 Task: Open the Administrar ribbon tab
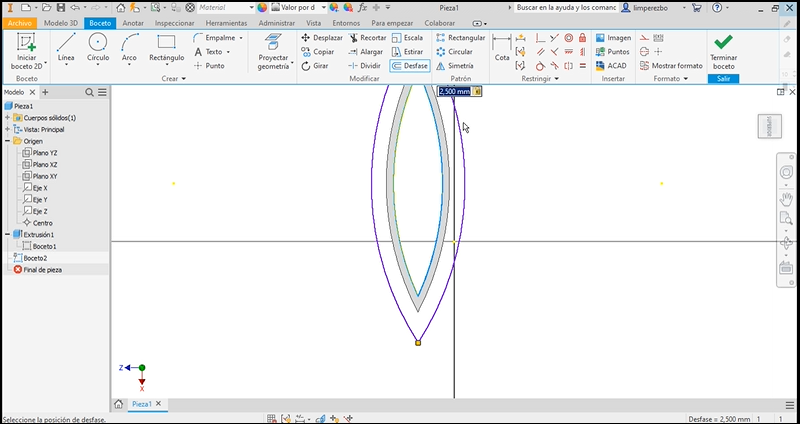point(277,23)
